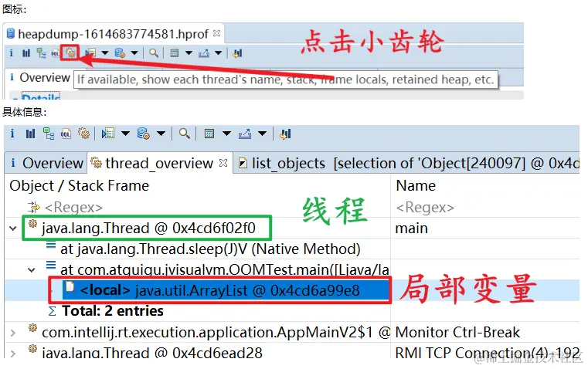This screenshot has height=369, width=588.
Task: Click 'RMI TCP Connection(4)' name cell
Action: (487, 354)
